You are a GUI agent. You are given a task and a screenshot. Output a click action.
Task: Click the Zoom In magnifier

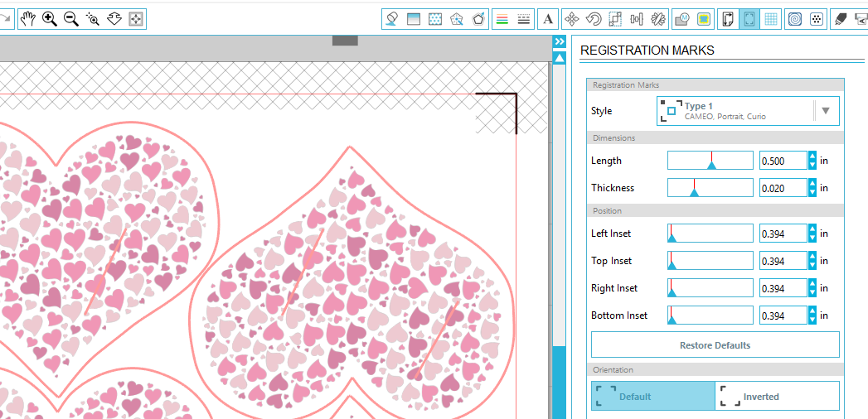pos(50,18)
